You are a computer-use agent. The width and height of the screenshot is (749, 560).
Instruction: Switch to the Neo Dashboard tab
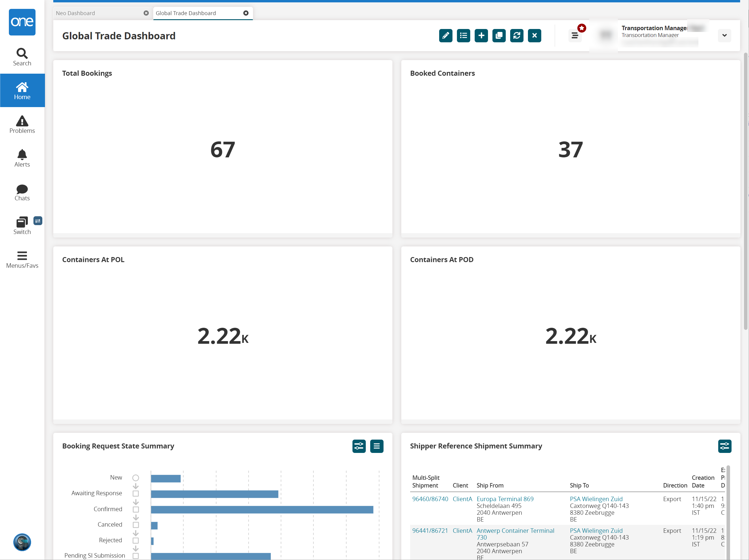(75, 13)
